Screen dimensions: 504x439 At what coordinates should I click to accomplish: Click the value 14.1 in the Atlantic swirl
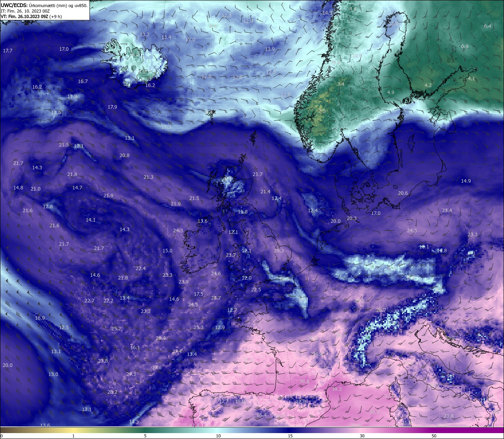(91, 220)
